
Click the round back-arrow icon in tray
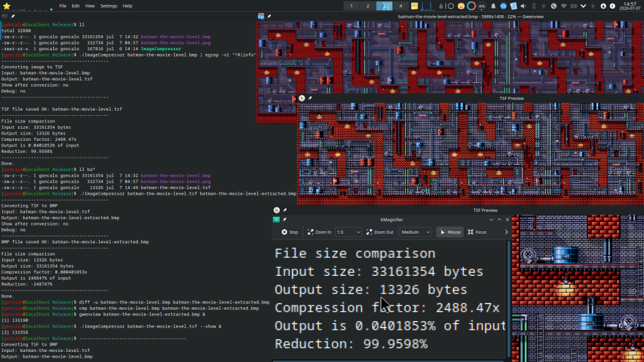pyautogui.click(x=613, y=6)
